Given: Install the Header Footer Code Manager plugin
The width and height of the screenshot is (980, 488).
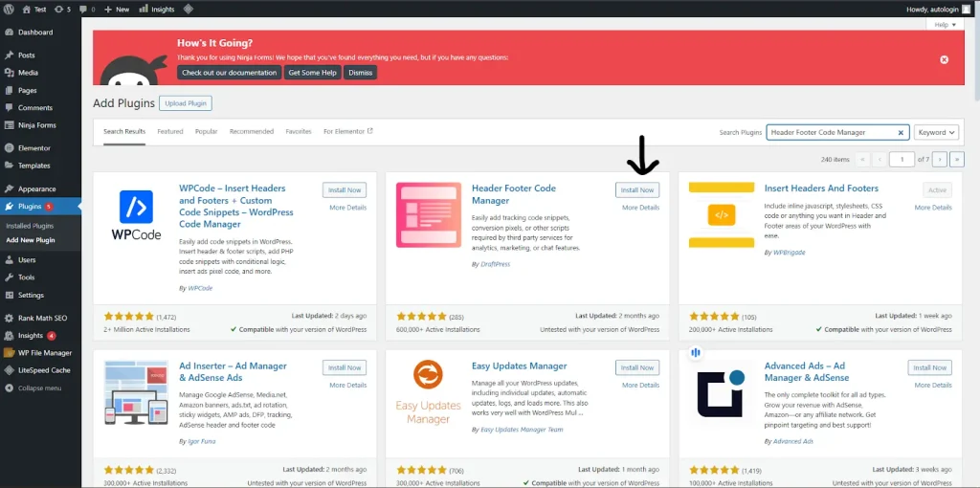Looking at the screenshot, I should pos(636,190).
